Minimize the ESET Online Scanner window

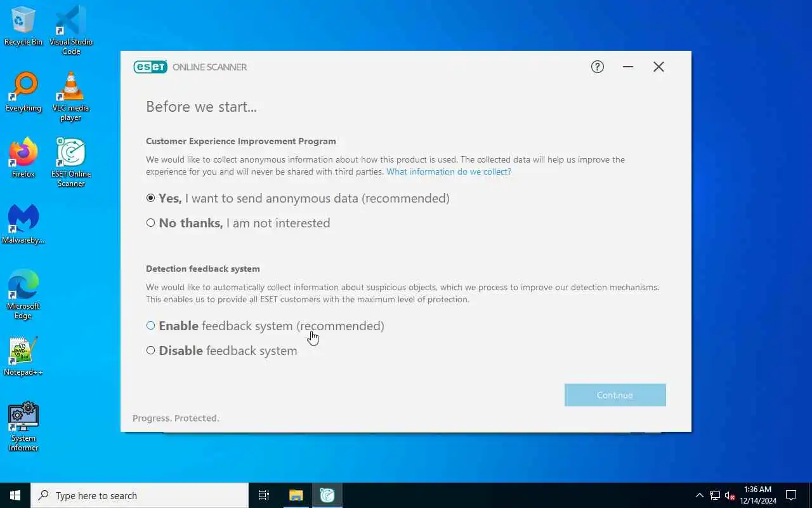pos(628,67)
